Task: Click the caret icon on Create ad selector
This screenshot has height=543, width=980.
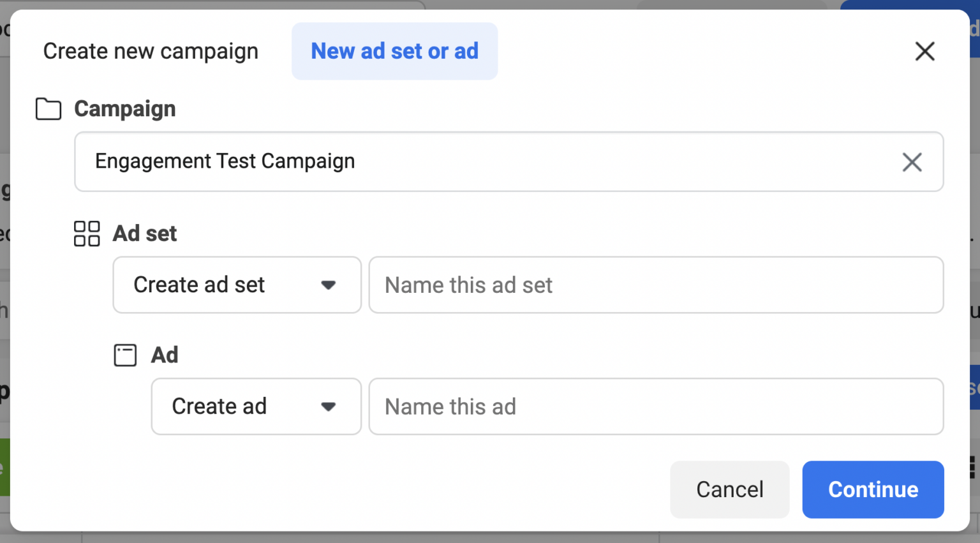Action: [329, 406]
